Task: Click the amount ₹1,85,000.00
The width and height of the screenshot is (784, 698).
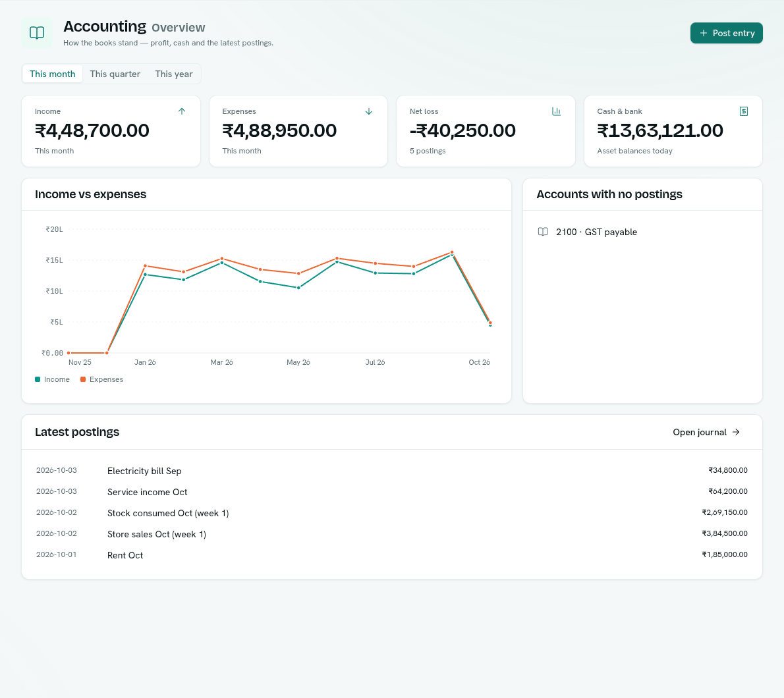Action: (725, 554)
